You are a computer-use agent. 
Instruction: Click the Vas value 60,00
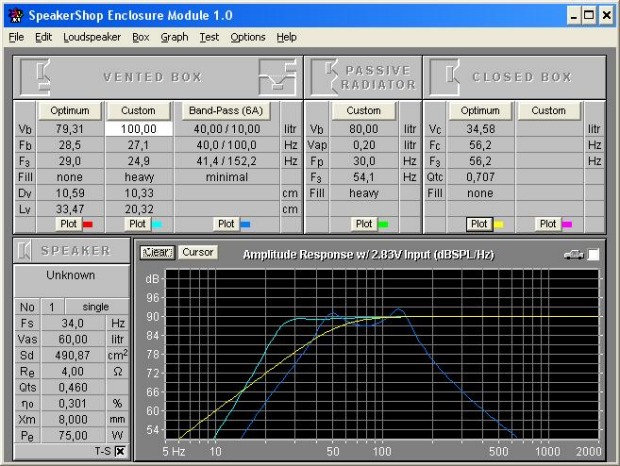pyautogui.click(x=73, y=339)
